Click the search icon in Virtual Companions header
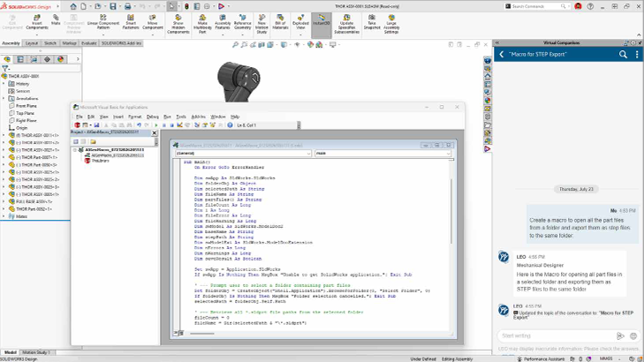 click(x=623, y=54)
